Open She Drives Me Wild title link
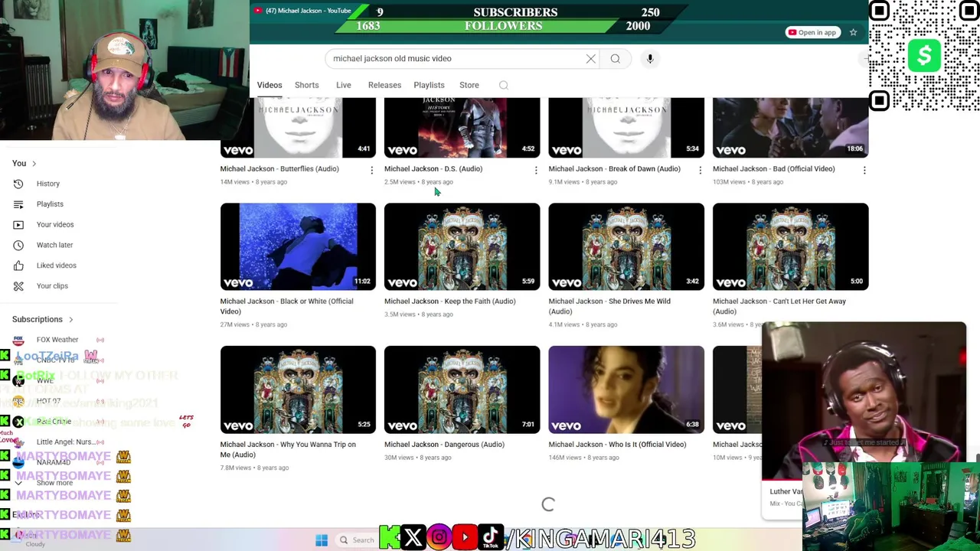 609,306
